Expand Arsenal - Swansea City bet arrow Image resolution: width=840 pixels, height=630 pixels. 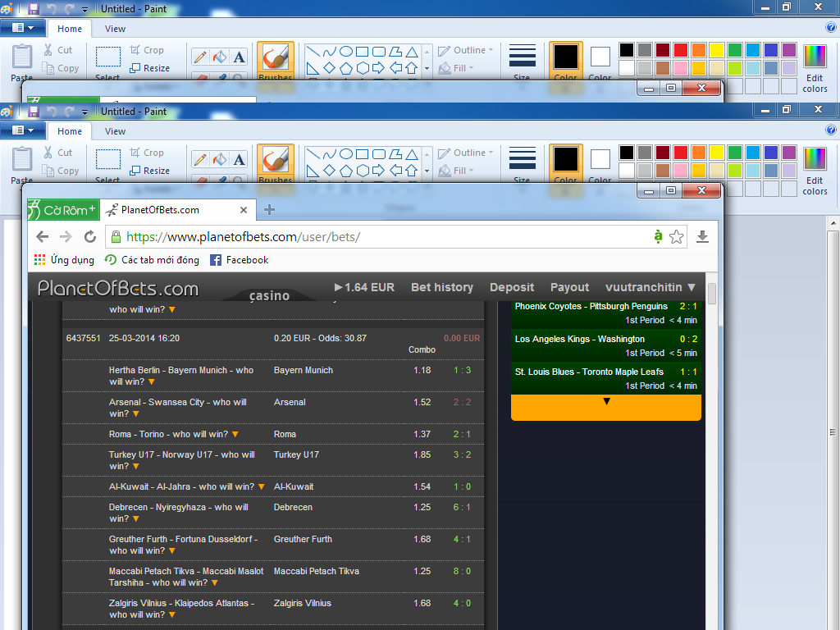coord(136,414)
